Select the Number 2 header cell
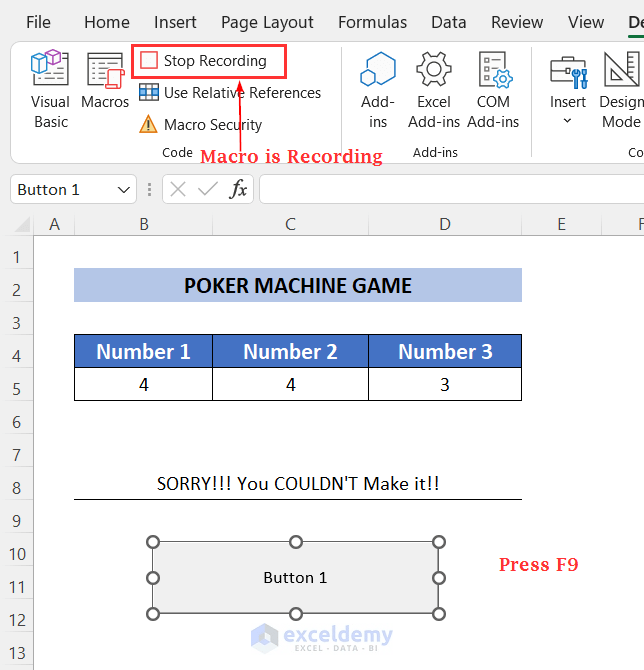 coord(291,351)
